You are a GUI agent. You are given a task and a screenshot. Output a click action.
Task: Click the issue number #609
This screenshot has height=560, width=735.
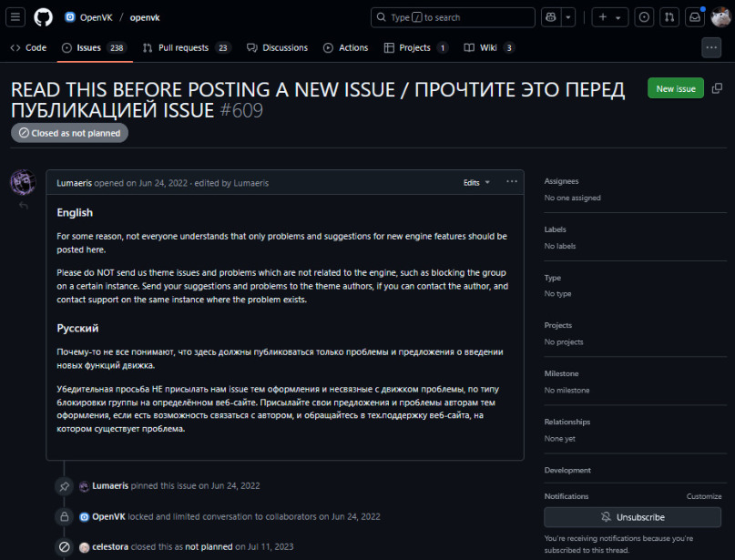241,111
